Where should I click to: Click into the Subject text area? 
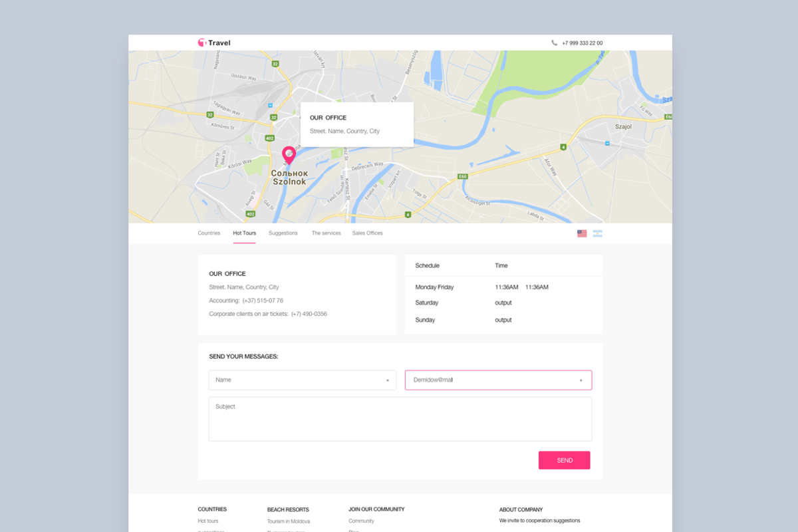[400, 419]
